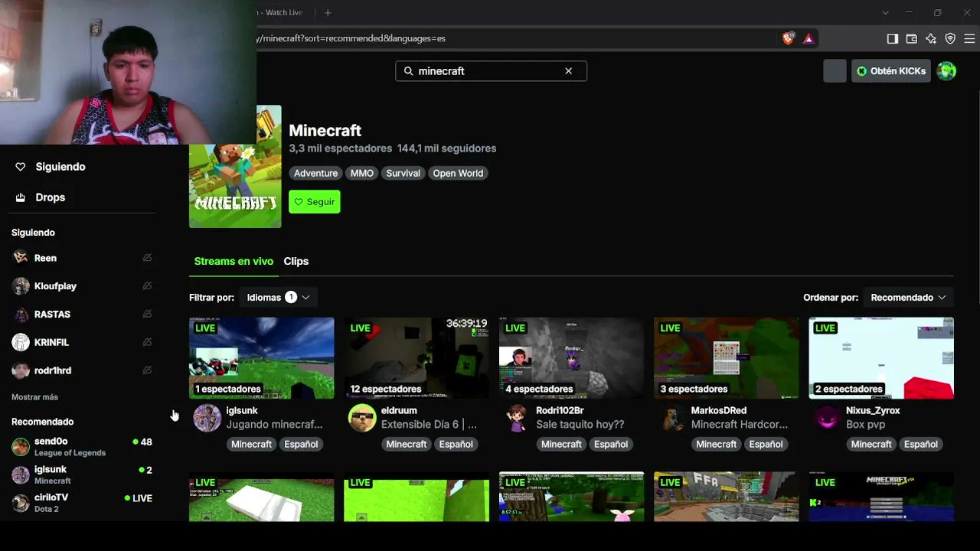The height and width of the screenshot is (551, 980).
Task: Open Brave Rewards triangle icon
Action: click(x=808, y=38)
